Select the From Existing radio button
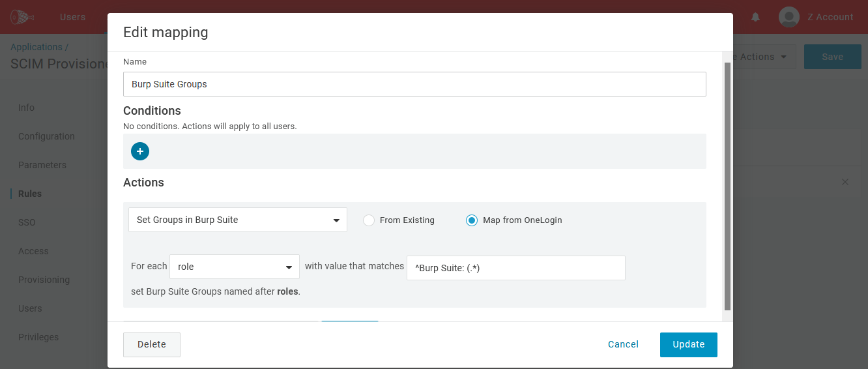Image resolution: width=868 pixels, height=369 pixels. (x=369, y=220)
